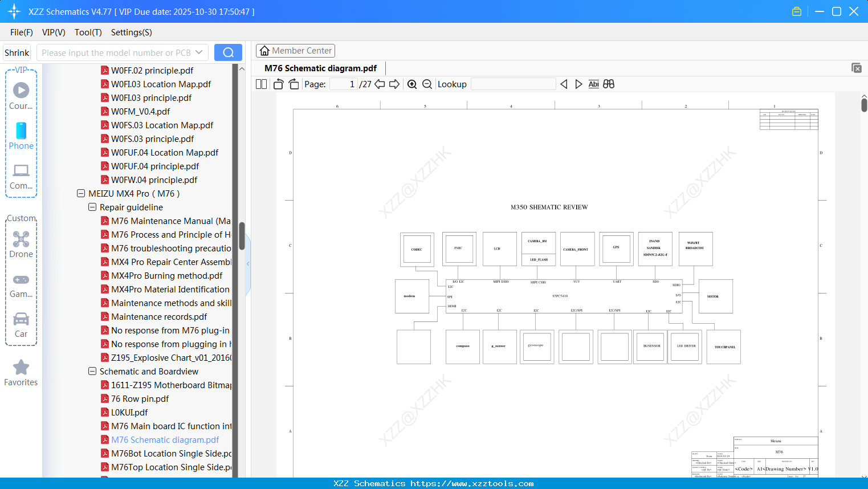Click the XZZ Schematics website link
This screenshot has width=868, height=489.
(434, 483)
